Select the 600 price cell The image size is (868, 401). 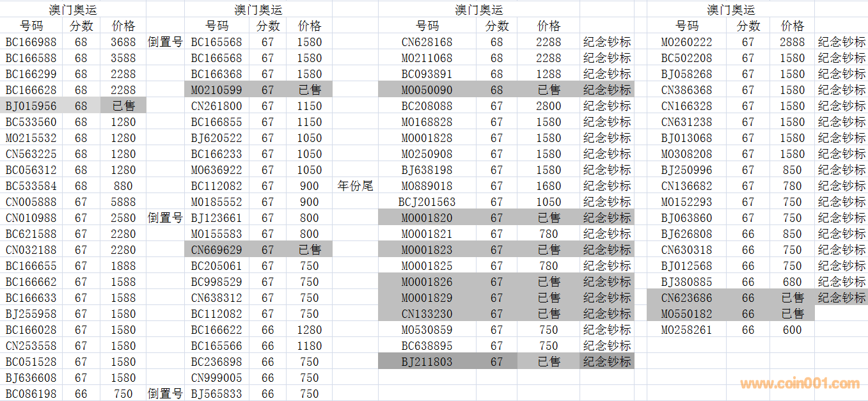792,330
